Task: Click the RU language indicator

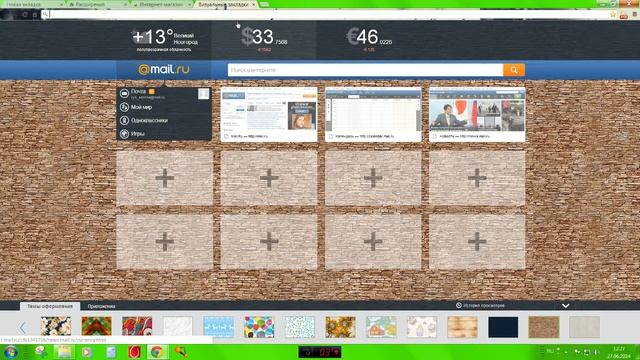Action: click(550, 351)
